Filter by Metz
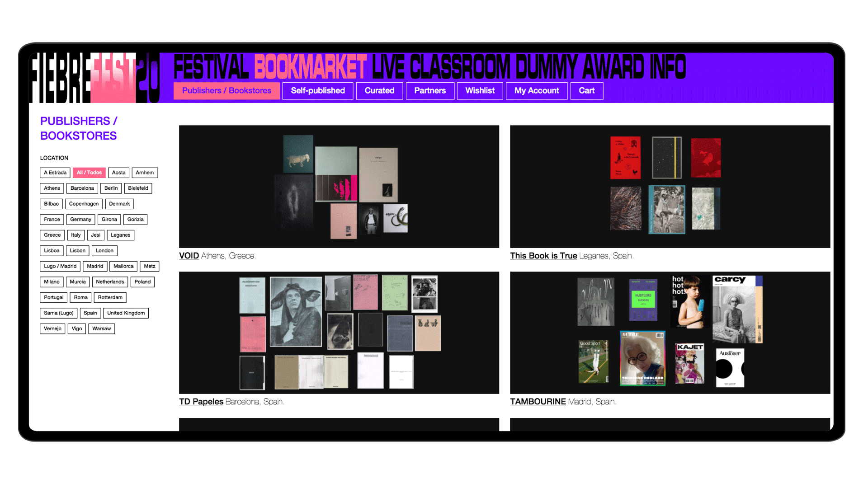This screenshot has height=488, width=868. pyautogui.click(x=150, y=267)
